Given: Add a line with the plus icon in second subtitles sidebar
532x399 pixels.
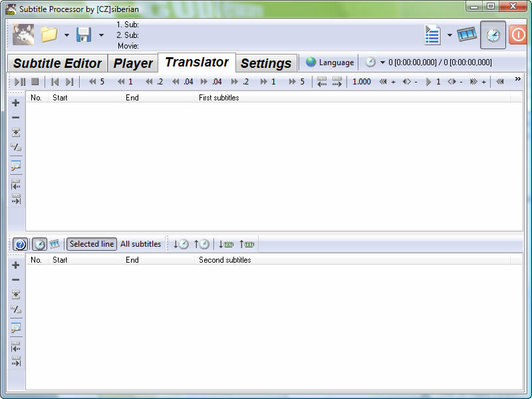Looking at the screenshot, I should point(16,265).
